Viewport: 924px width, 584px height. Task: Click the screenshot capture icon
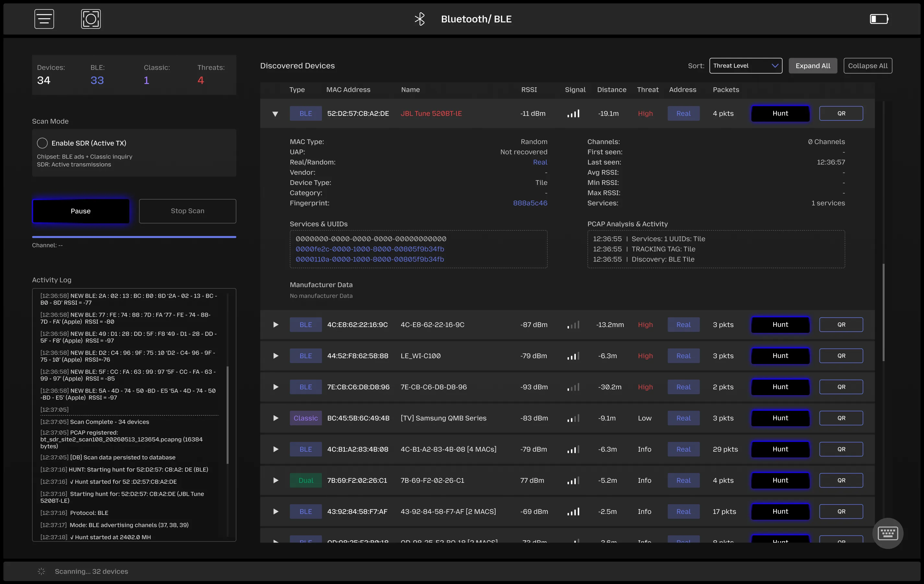[x=91, y=19]
